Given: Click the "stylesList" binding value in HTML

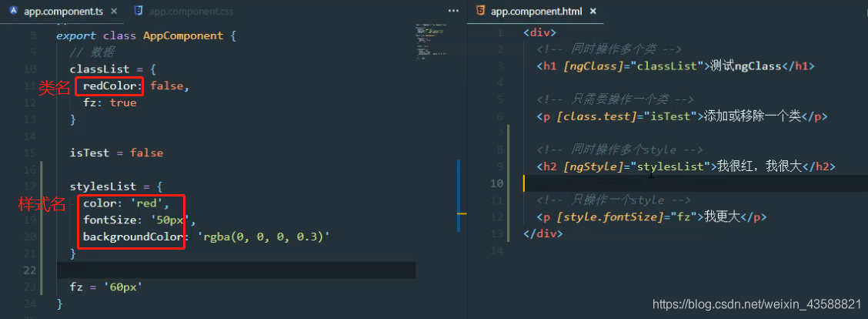Looking at the screenshot, I should point(670,166).
